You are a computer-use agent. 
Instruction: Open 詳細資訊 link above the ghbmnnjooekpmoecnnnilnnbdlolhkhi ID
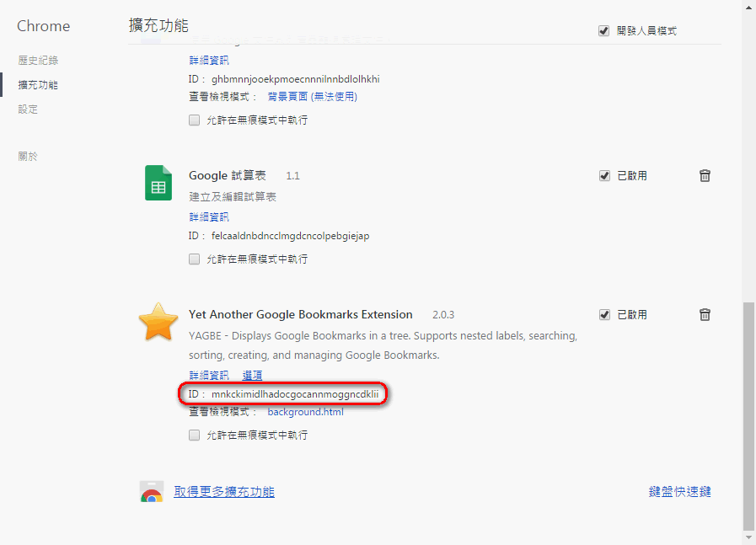[209, 61]
